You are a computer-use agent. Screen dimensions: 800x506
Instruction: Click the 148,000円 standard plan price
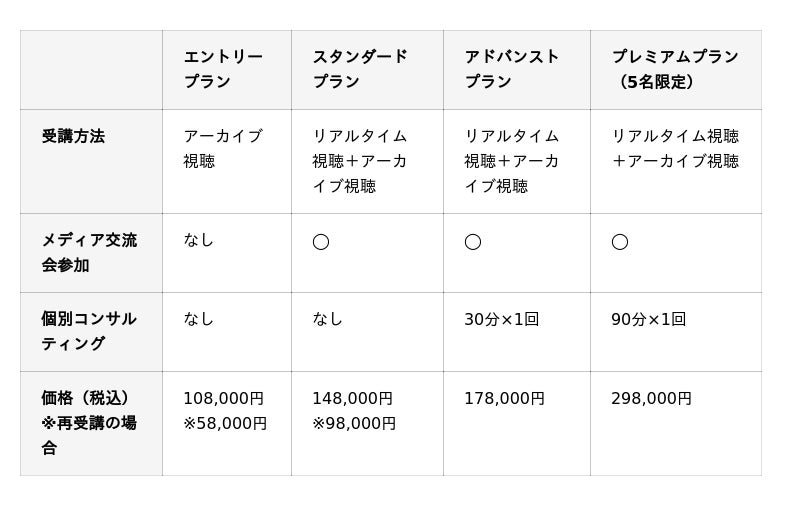pyautogui.click(x=352, y=398)
